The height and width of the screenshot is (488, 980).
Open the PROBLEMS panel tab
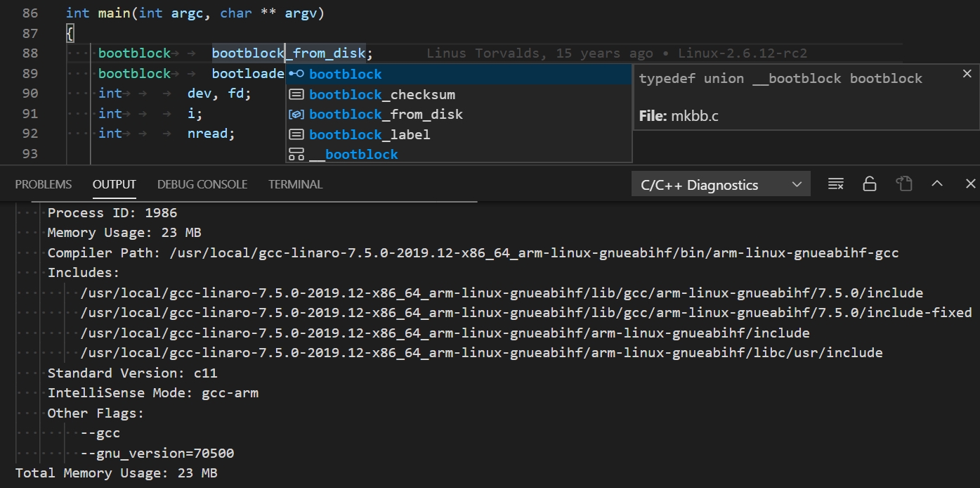coord(44,184)
